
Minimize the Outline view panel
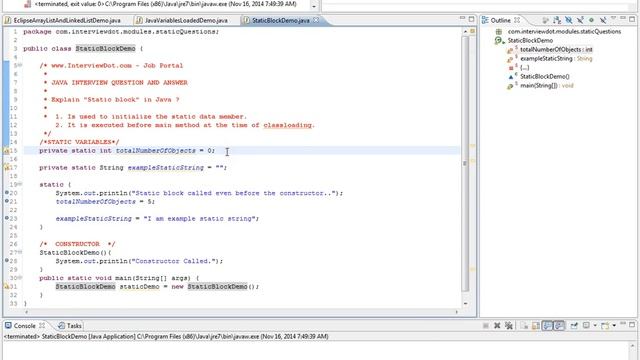pos(622,18)
